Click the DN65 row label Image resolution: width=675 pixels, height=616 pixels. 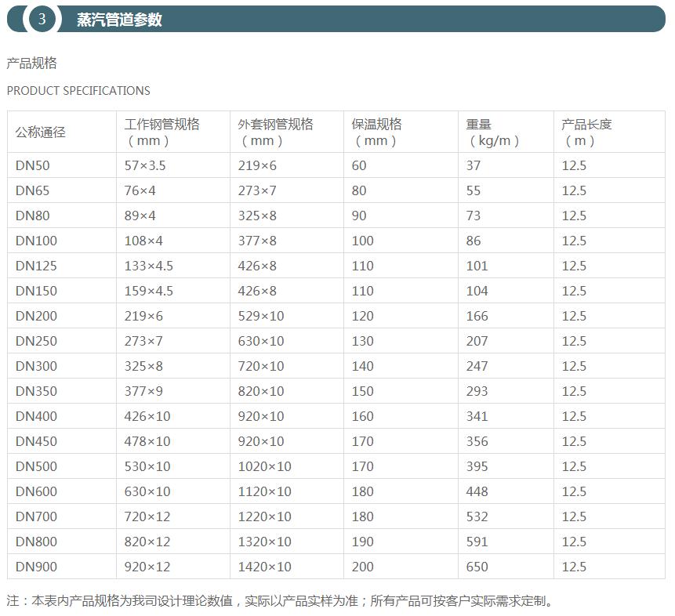(33, 190)
